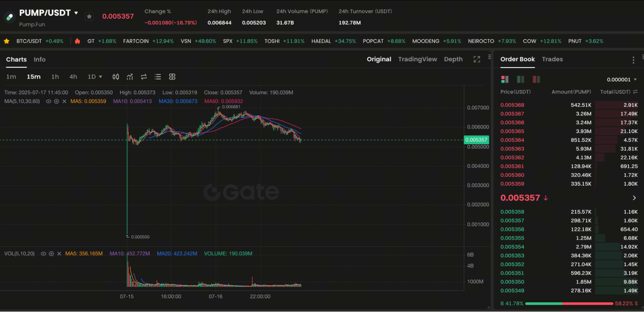This screenshot has height=312, width=644.
Task: Show buy orders only view
Action: tap(521, 79)
